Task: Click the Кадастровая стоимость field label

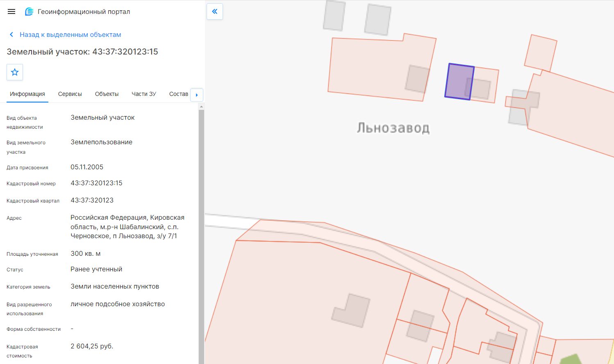Action: (x=22, y=351)
